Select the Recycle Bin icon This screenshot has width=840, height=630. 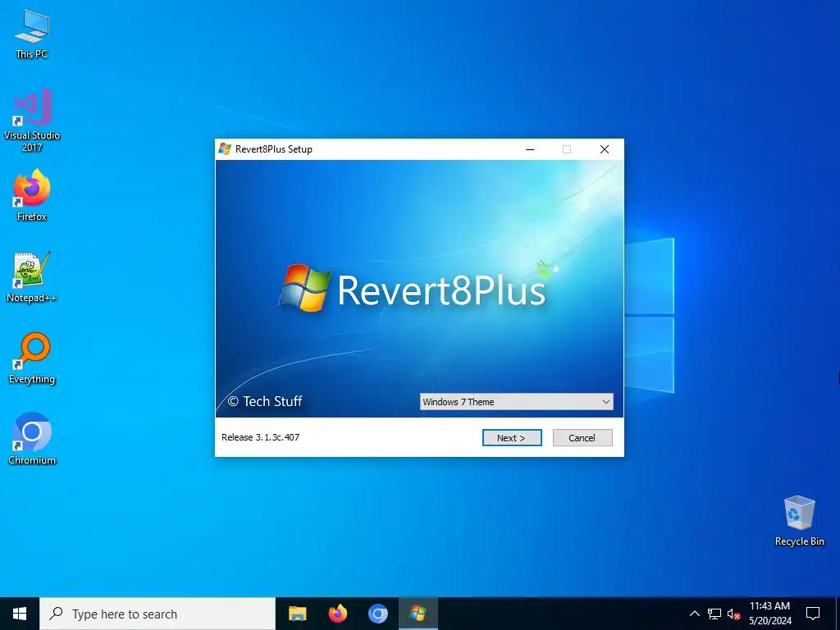click(799, 521)
